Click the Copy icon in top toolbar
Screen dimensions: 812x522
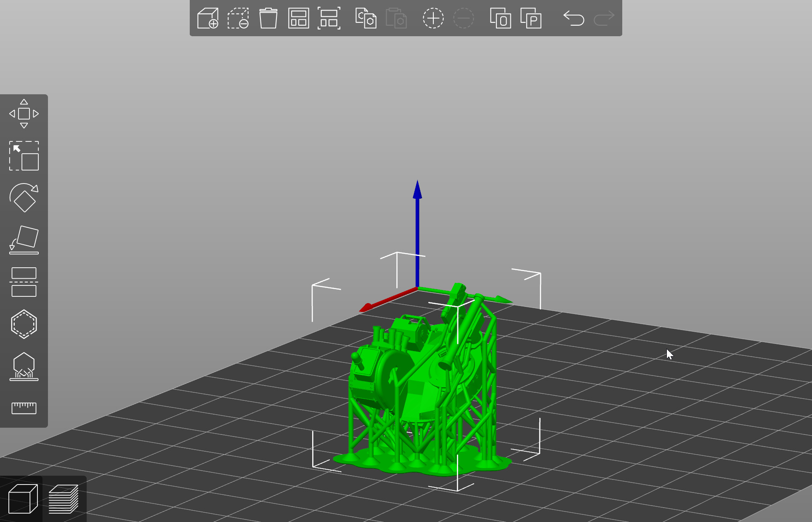(x=366, y=18)
